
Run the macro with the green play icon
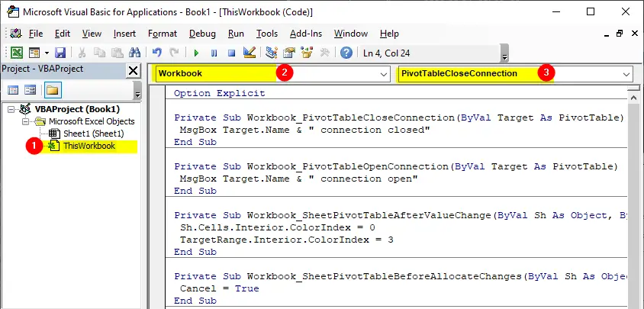point(196,53)
